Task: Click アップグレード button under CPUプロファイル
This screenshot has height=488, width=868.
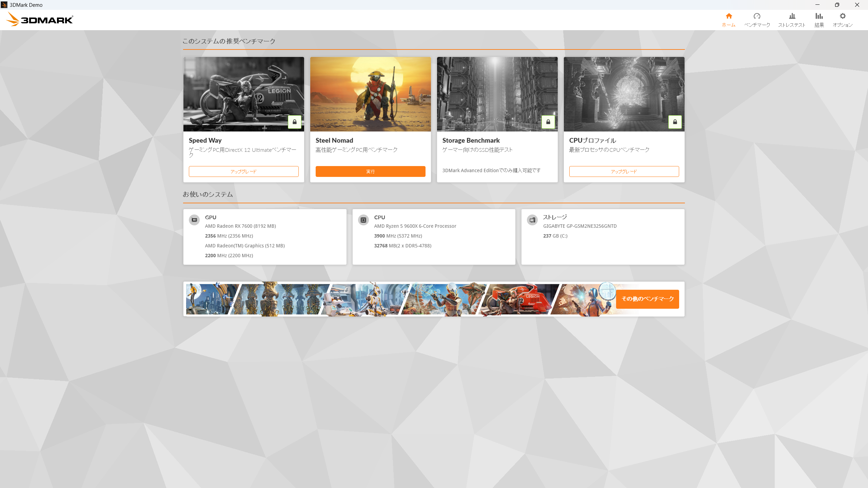Action: point(624,171)
